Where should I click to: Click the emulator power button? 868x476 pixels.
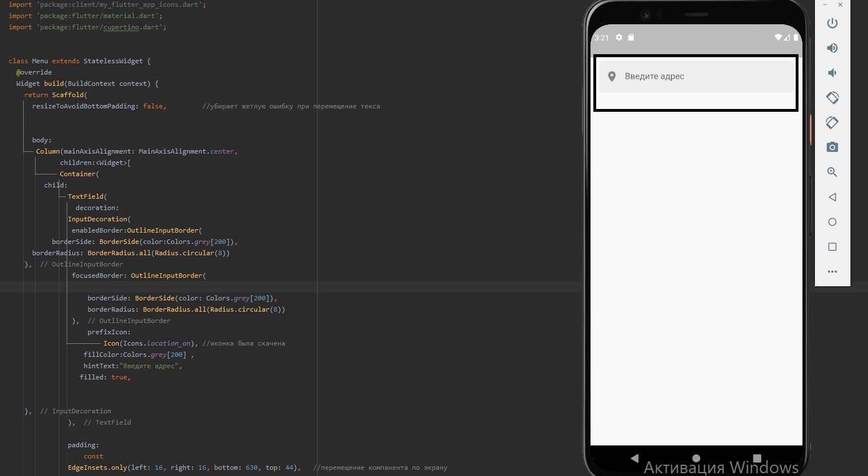832,23
